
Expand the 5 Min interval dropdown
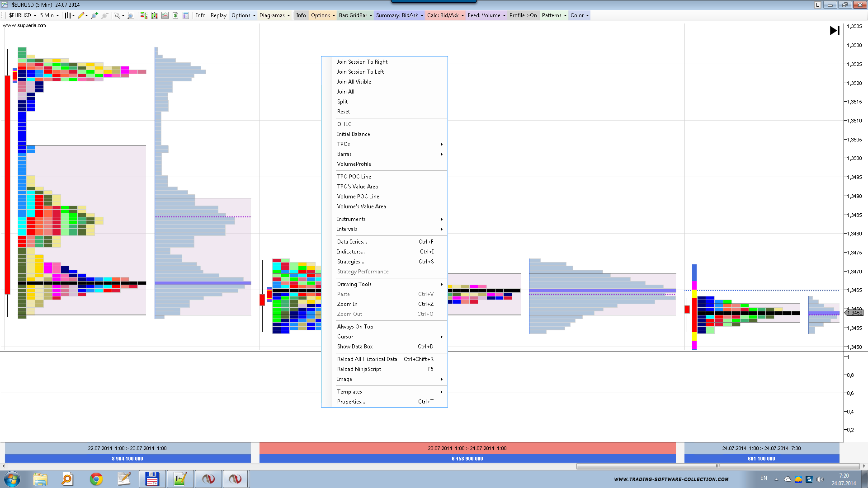(x=49, y=15)
